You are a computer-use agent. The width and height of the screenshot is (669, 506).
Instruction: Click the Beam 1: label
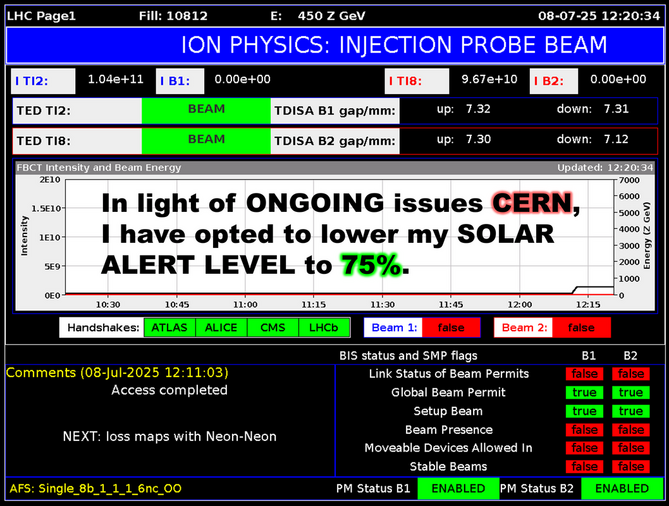pyautogui.click(x=394, y=328)
